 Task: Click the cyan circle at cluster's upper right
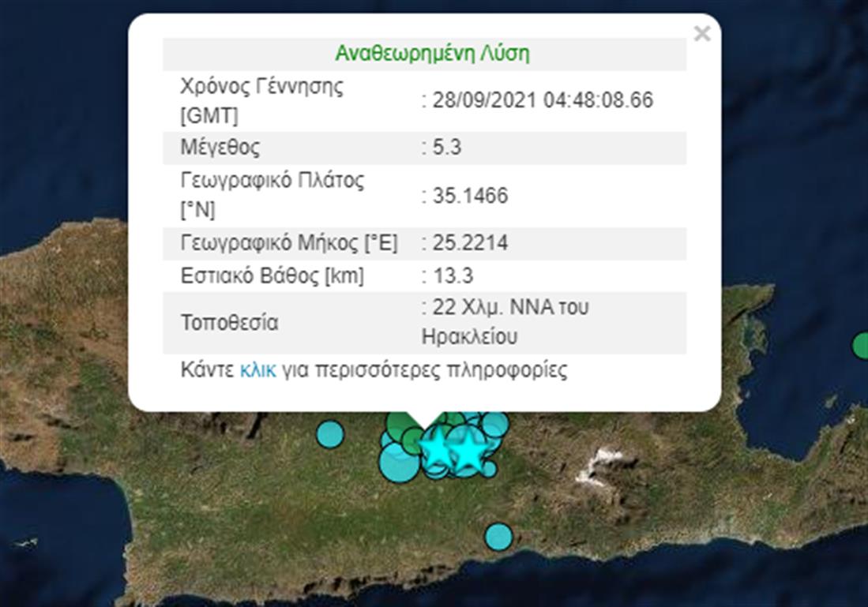click(x=495, y=425)
